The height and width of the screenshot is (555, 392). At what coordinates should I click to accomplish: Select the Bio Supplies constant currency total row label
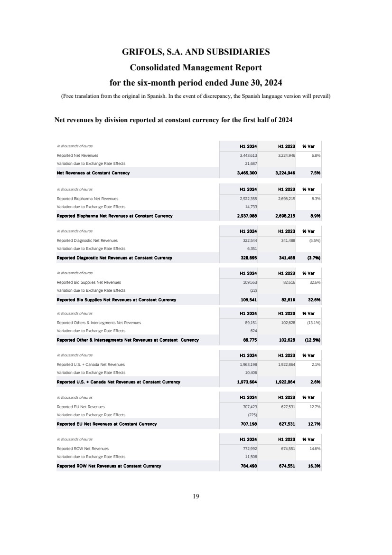click(x=116, y=300)
